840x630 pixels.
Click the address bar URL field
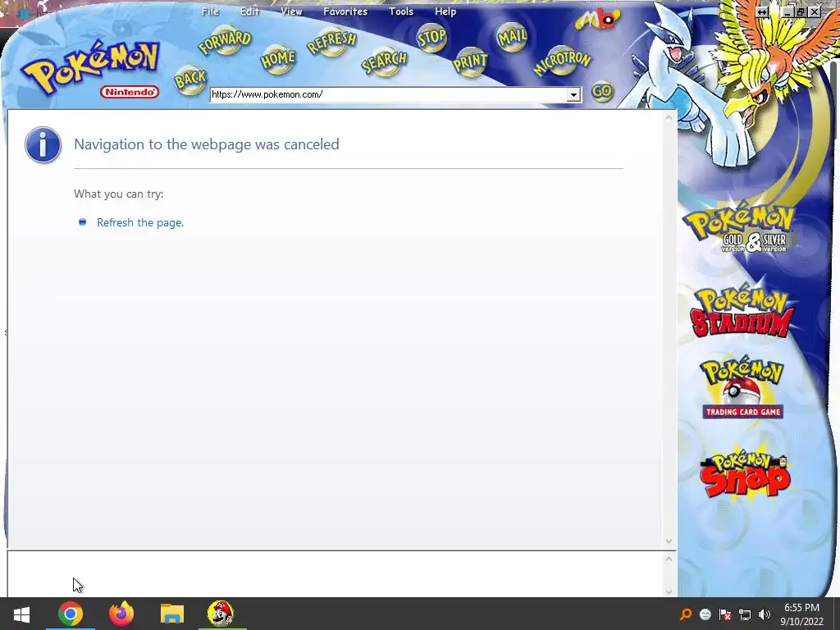388,95
